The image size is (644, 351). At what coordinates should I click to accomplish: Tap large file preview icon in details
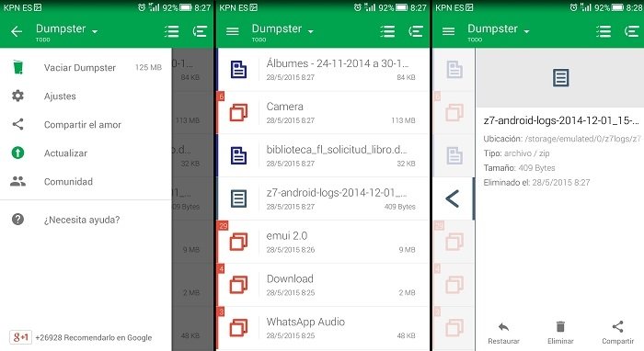point(560,77)
